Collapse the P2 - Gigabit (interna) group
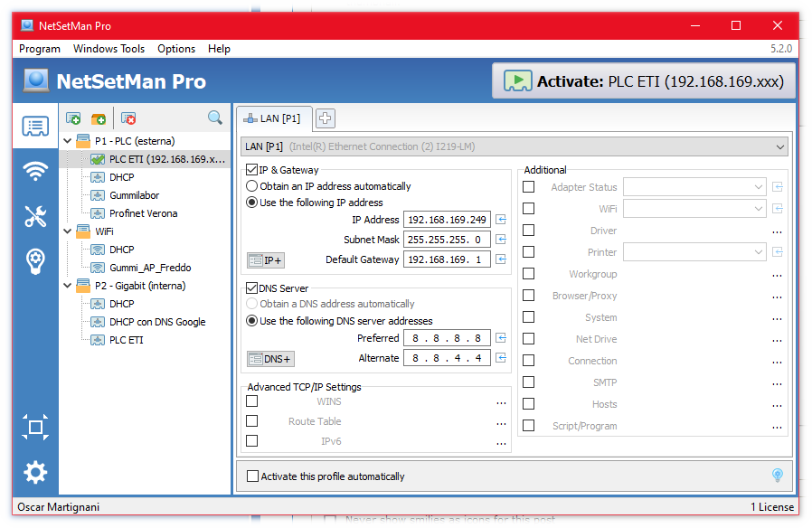Viewport: 812px width, 528px height. coord(67,286)
